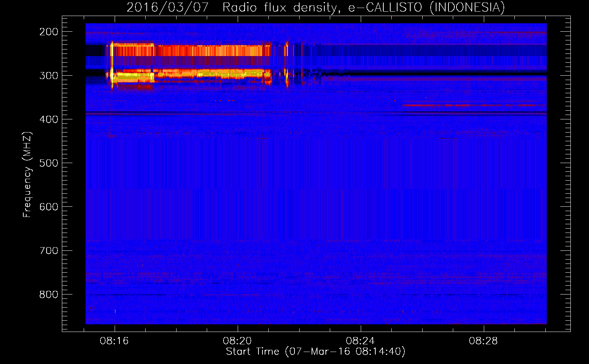Click the 700 frequency tick label
589x364 pixels.
(x=49, y=251)
